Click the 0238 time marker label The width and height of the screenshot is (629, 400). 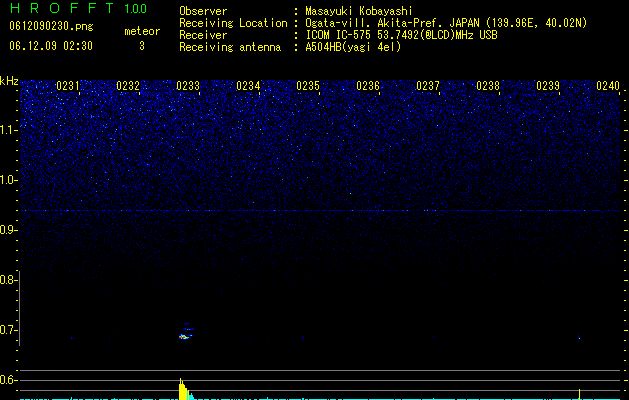(488, 86)
